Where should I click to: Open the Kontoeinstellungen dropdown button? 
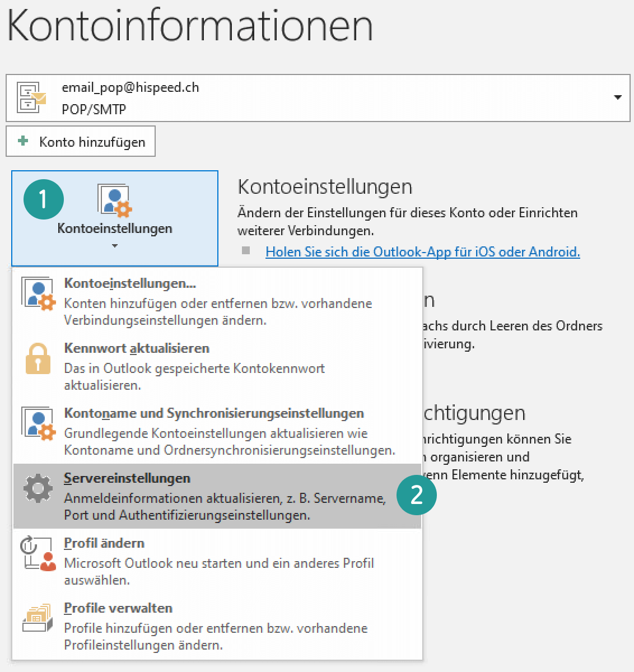(x=115, y=218)
